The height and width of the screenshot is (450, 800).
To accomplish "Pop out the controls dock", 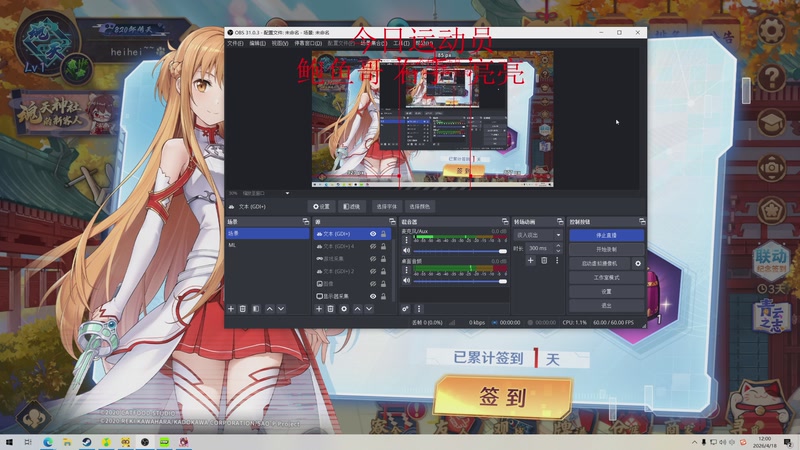I will [642, 221].
